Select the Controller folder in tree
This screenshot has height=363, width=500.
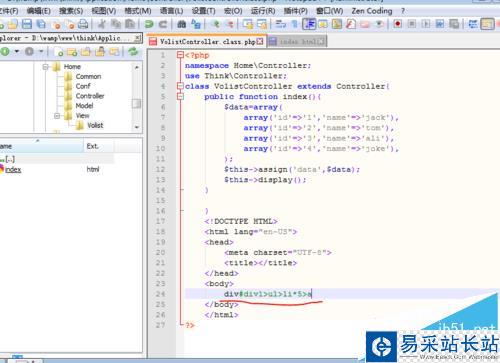[90, 96]
